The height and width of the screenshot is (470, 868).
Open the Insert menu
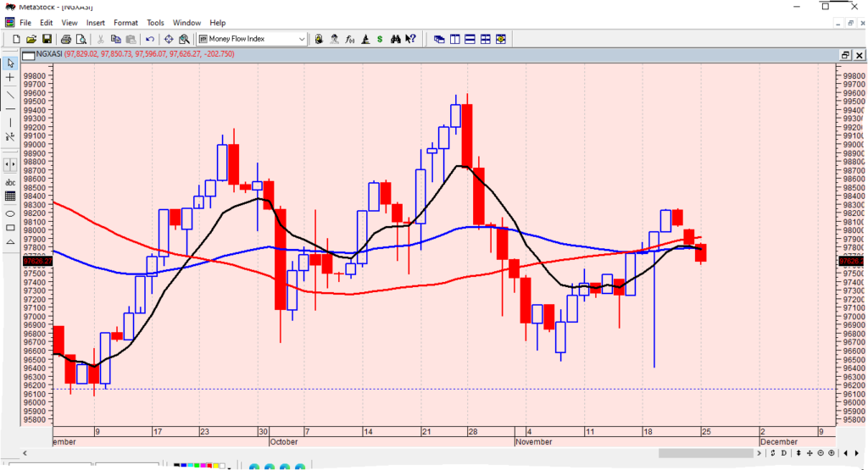(96, 22)
